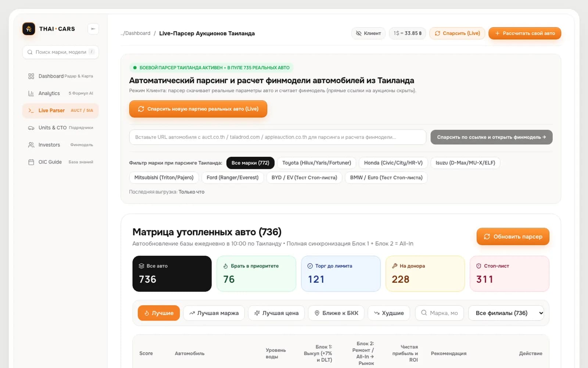The width and height of the screenshot is (588, 368).
Task: Click Спарсить новую партию реальных авто (Live)
Action: 198,109
